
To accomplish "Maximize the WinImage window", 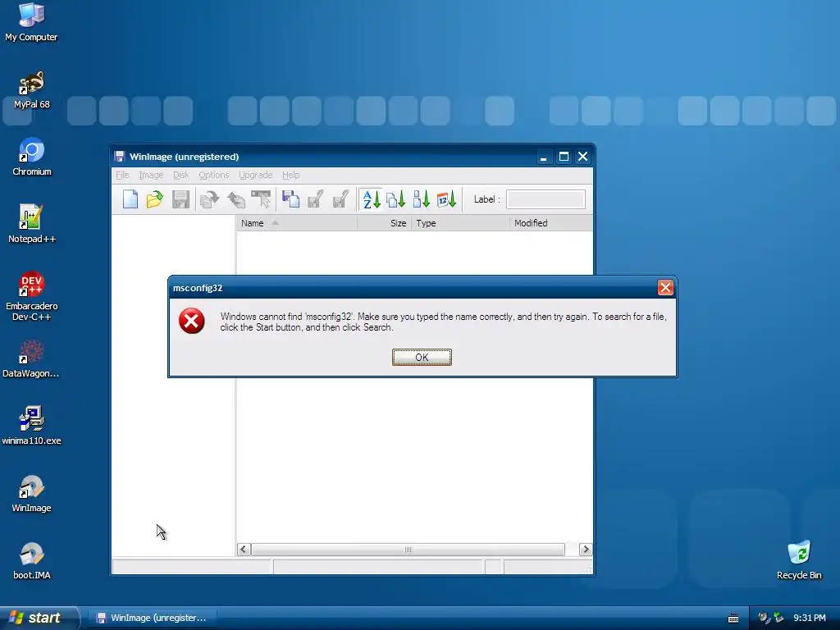I will click(x=564, y=157).
